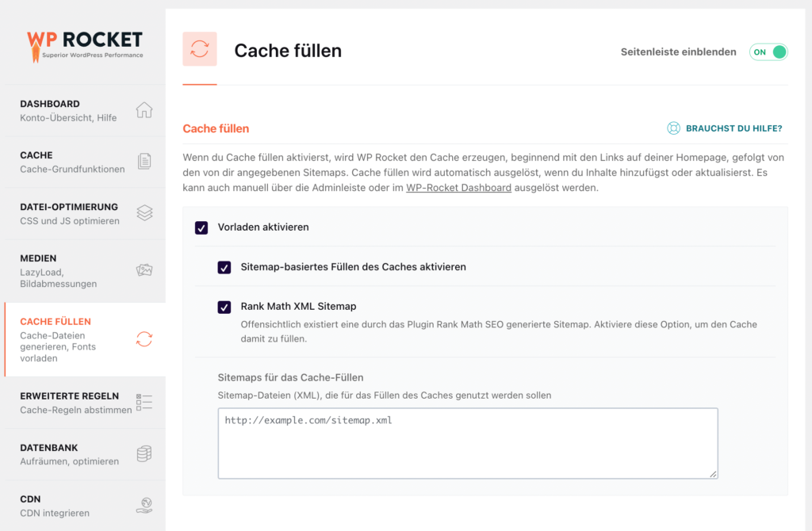Click the 'Sitemaps für das Cache-Füllen' label
The height and width of the screenshot is (531, 812).
coord(290,377)
